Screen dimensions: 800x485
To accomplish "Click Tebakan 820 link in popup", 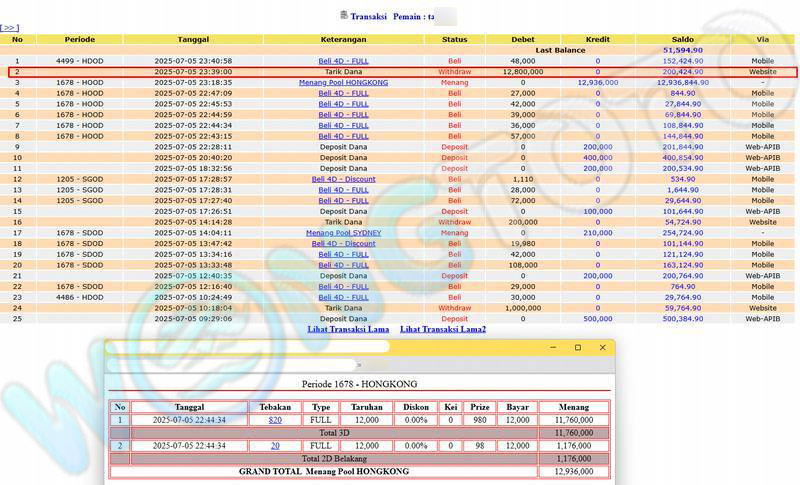I will coord(275,420).
